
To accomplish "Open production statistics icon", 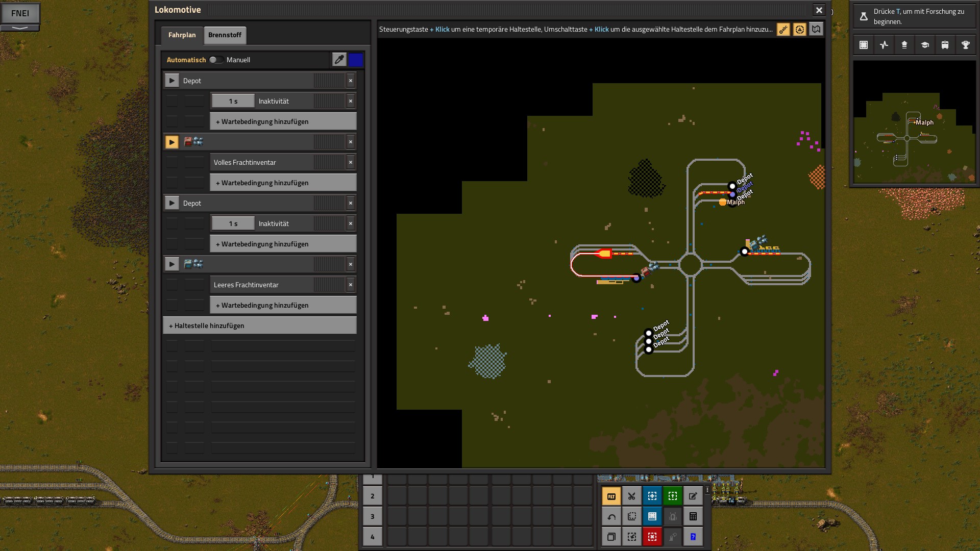I will point(884,45).
